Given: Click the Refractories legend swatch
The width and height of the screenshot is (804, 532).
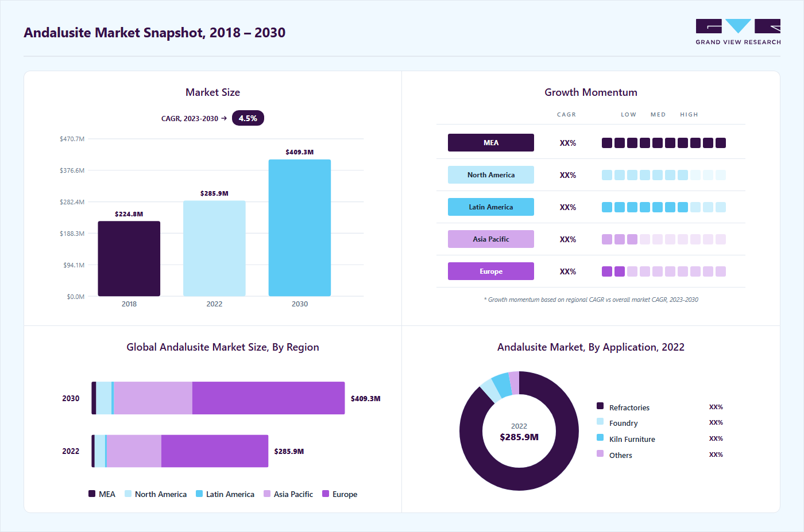Looking at the screenshot, I should tap(600, 406).
